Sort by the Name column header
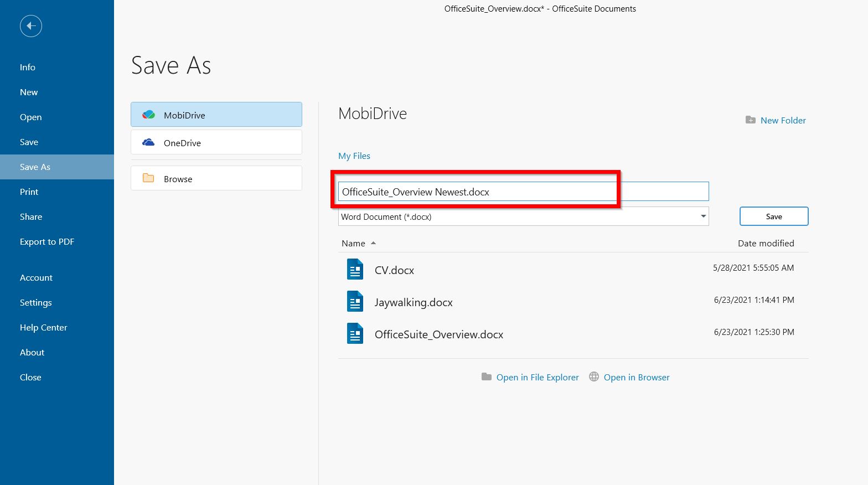The width and height of the screenshot is (868, 485). [353, 243]
